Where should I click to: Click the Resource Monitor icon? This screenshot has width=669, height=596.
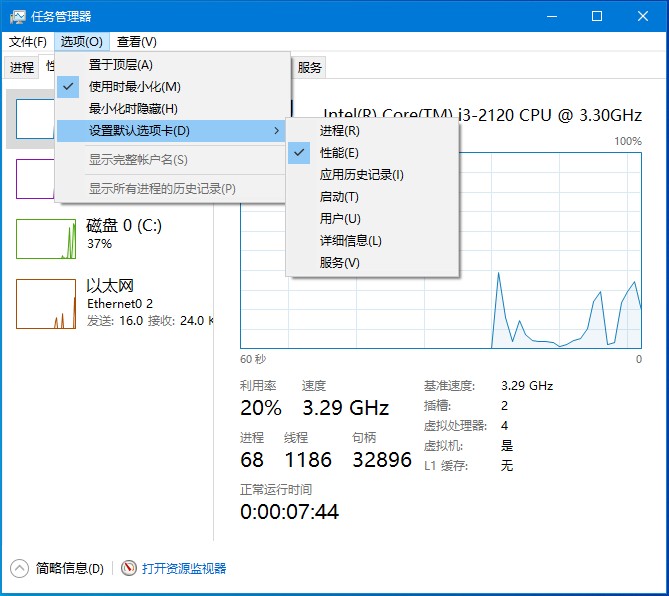tap(128, 568)
